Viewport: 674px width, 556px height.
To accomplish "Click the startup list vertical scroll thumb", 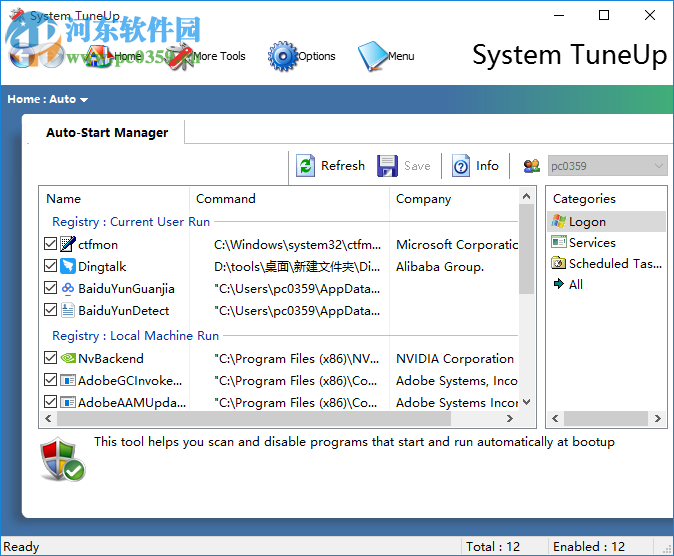I will click(527, 249).
